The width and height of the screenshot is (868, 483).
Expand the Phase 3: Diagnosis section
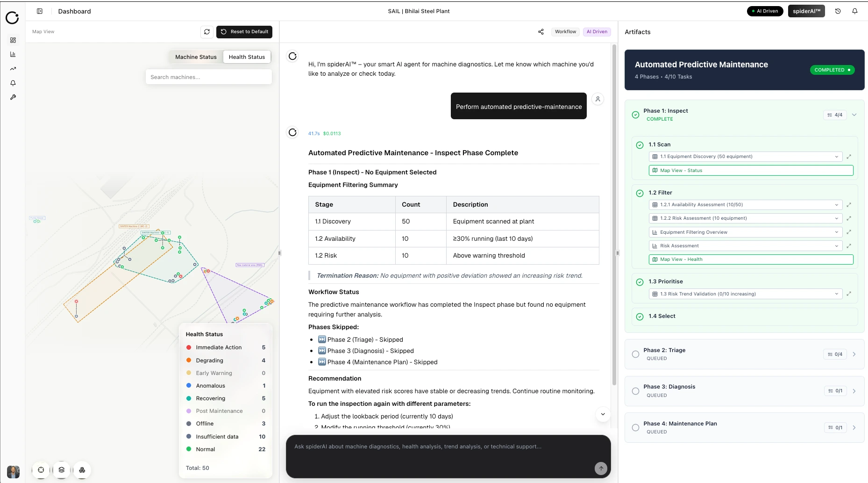[x=854, y=391]
